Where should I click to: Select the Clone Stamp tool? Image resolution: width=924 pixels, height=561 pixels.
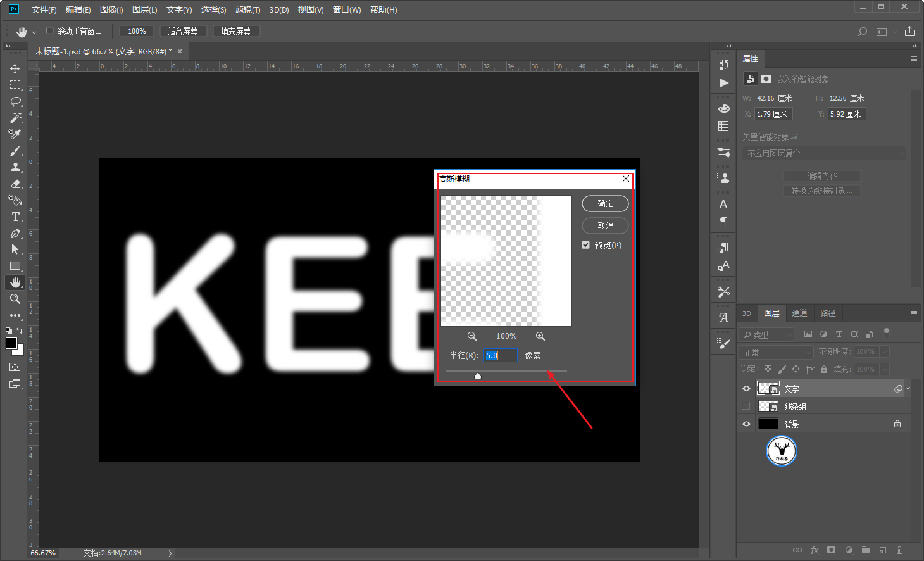(x=15, y=167)
